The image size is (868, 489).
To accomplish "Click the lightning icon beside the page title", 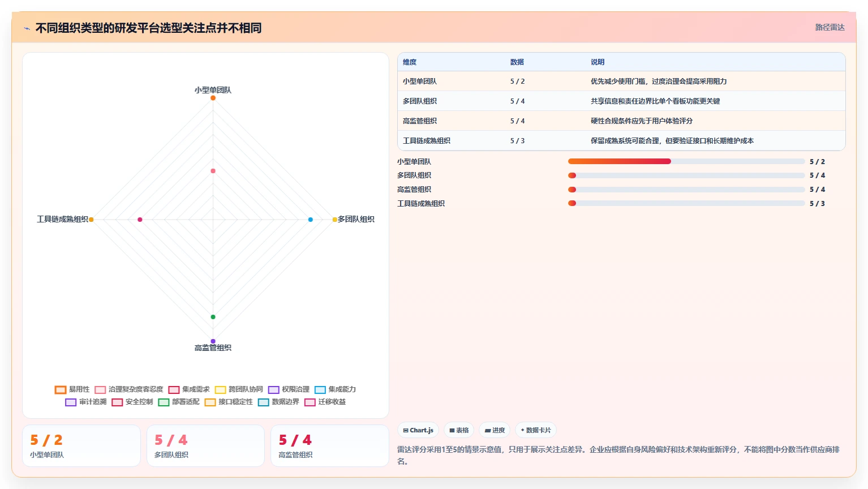I will 27,28.
